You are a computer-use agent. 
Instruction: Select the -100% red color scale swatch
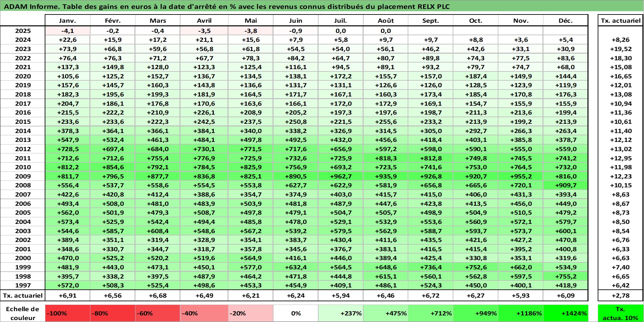(x=67, y=313)
